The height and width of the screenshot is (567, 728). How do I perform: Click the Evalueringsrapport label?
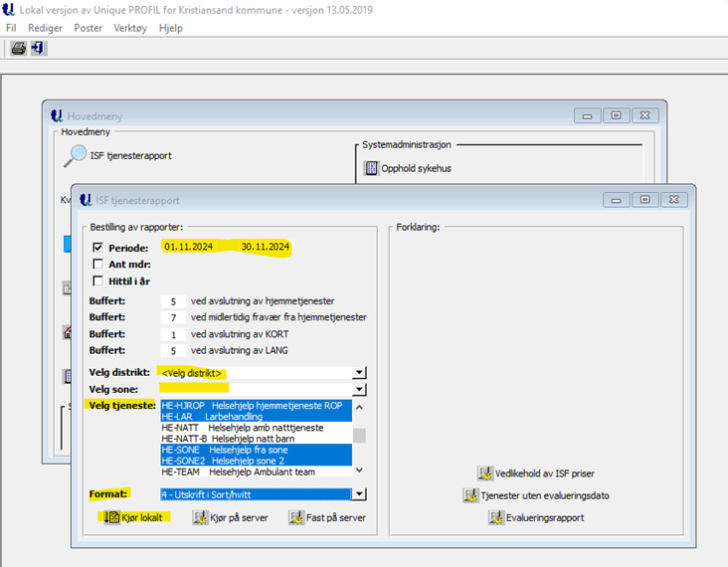pos(545,518)
